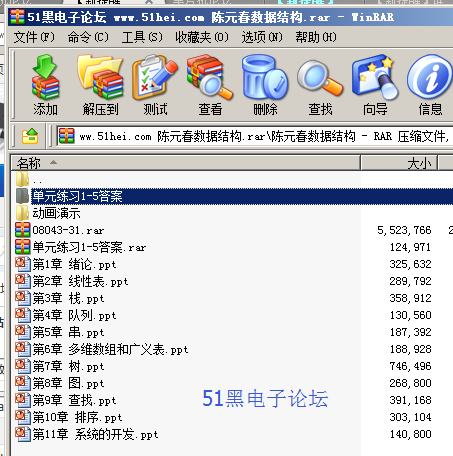Select file 第9章 查找.ppt

point(74,400)
